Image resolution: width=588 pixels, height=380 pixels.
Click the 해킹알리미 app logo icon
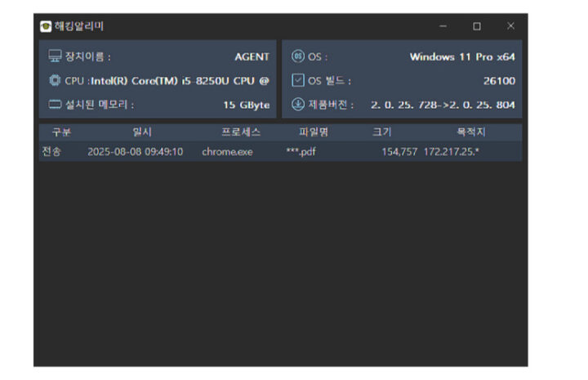tap(46, 26)
